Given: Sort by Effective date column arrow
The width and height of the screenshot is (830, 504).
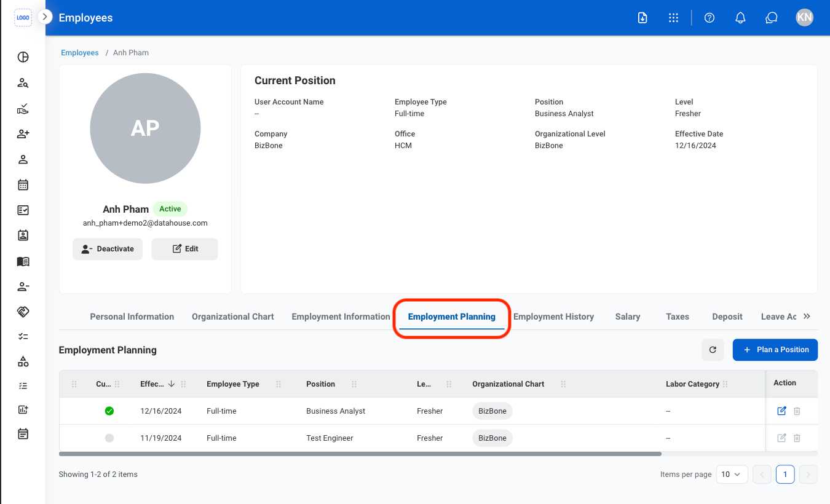Looking at the screenshot, I should click(x=172, y=384).
